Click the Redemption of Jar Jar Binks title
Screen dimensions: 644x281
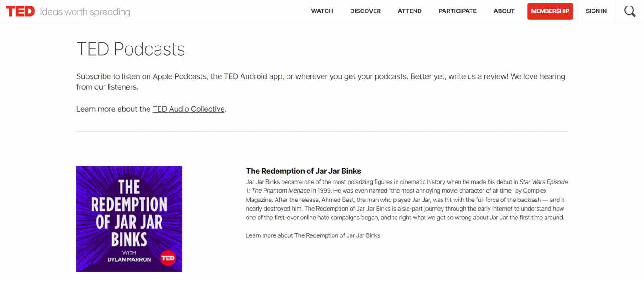(x=304, y=172)
